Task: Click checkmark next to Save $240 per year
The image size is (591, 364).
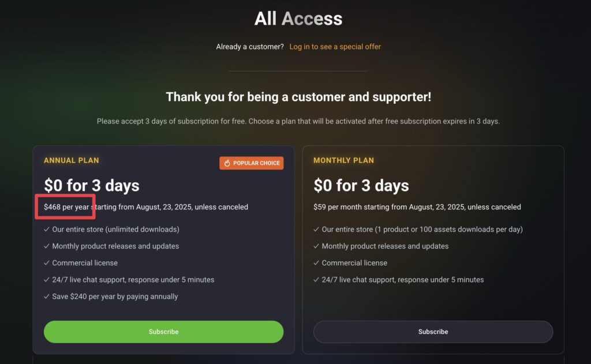Action: [x=47, y=297]
